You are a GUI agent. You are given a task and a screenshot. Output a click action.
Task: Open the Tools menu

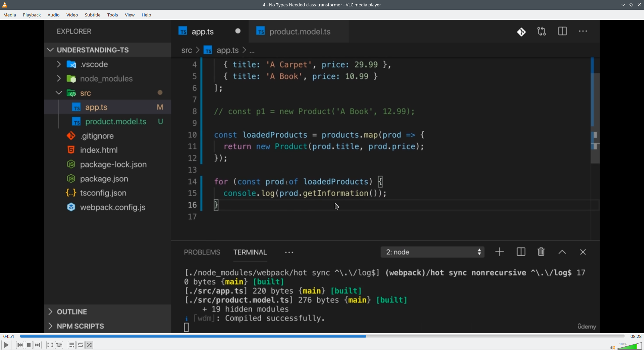pyautogui.click(x=113, y=15)
